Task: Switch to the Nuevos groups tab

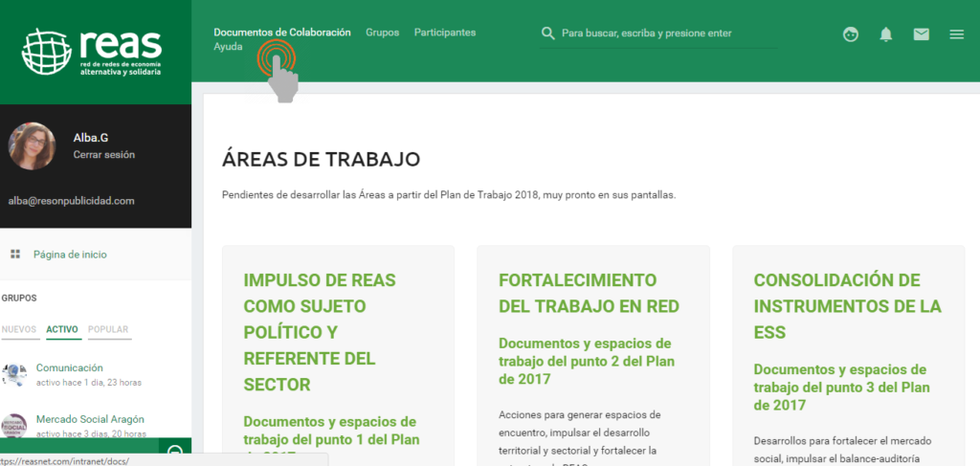Action: (19, 330)
